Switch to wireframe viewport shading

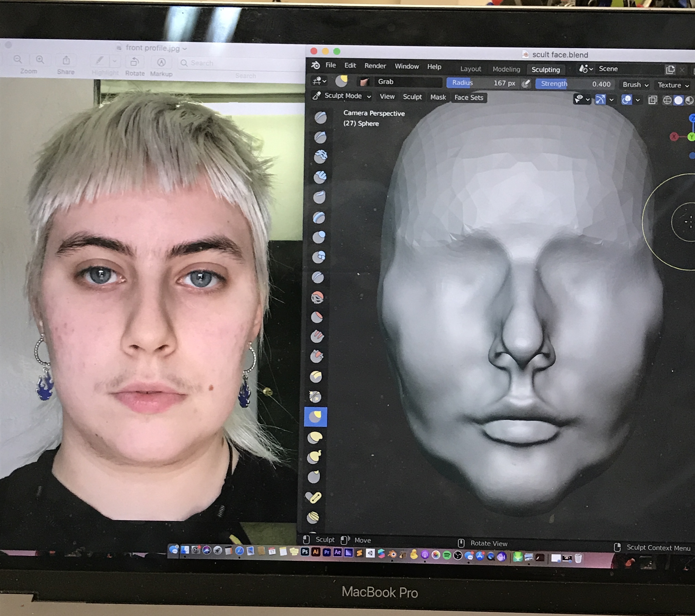pos(667,100)
